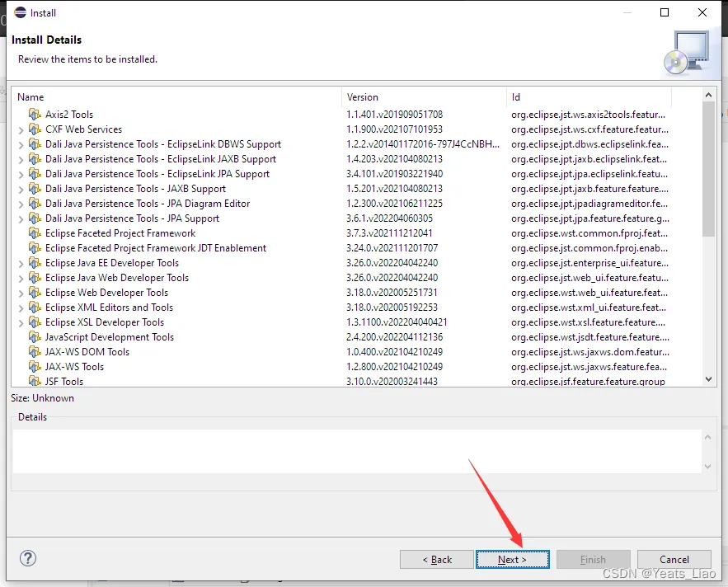Cancel the installation dialog
This screenshot has height=587, width=728.
(674, 560)
